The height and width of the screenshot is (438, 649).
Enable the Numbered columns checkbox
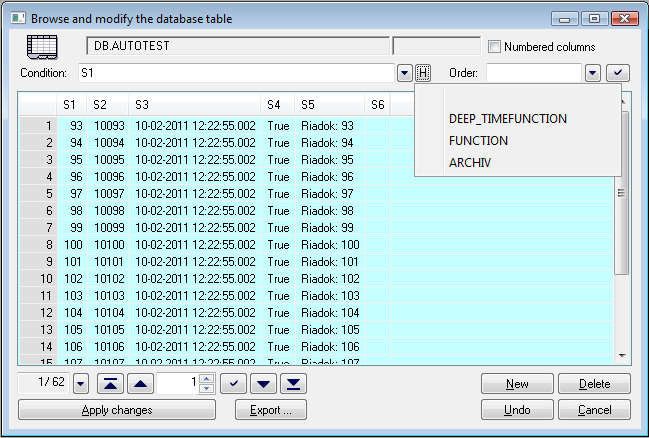coord(494,47)
